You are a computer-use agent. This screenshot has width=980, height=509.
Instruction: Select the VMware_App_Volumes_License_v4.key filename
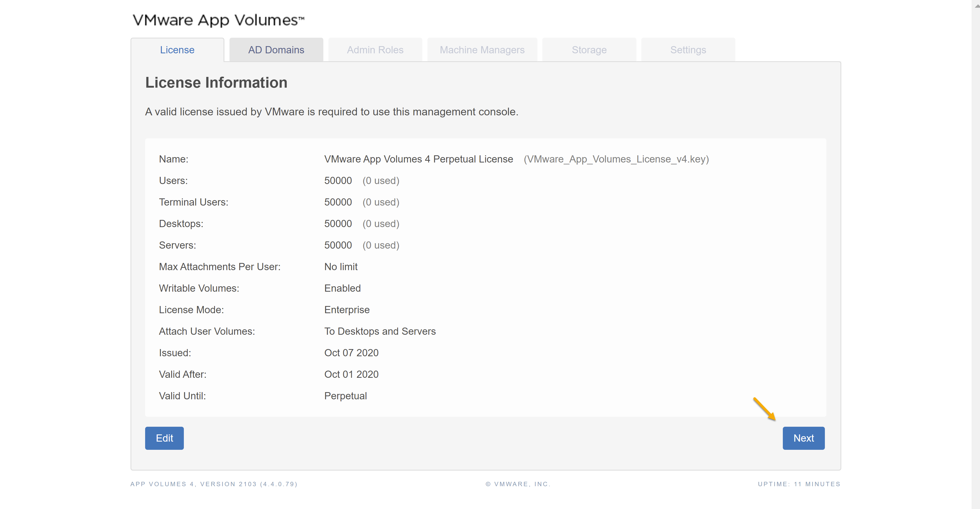tap(616, 159)
